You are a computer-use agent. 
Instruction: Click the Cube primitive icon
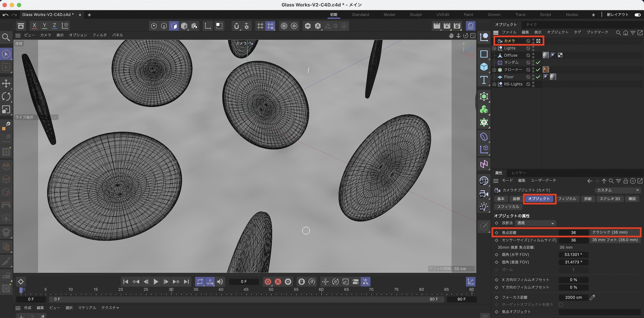click(x=484, y=67)
